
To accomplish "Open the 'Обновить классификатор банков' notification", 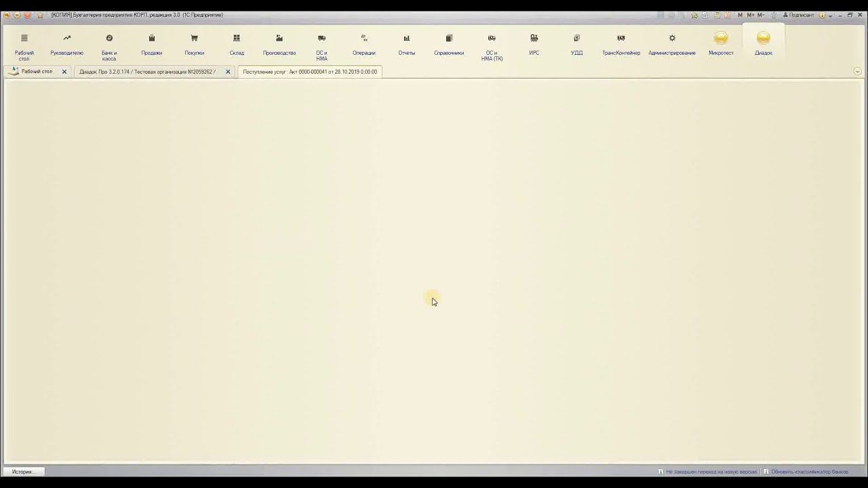I will pos(806,472).
